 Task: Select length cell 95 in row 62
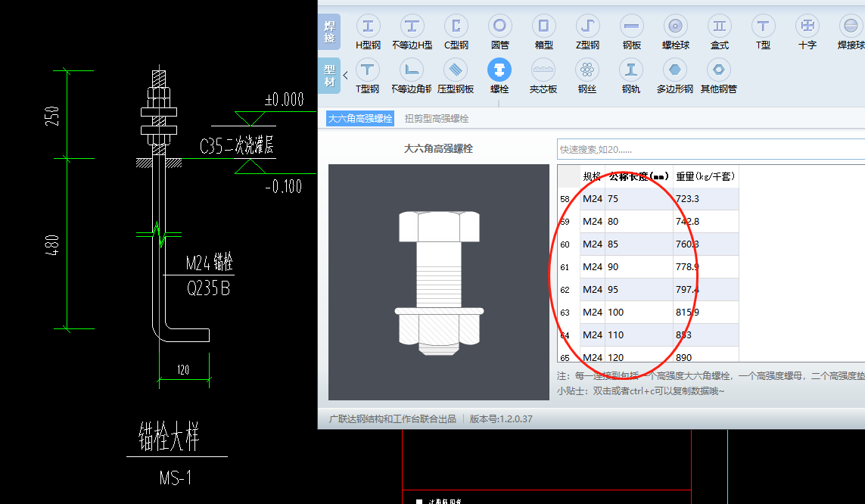point(639,290)
